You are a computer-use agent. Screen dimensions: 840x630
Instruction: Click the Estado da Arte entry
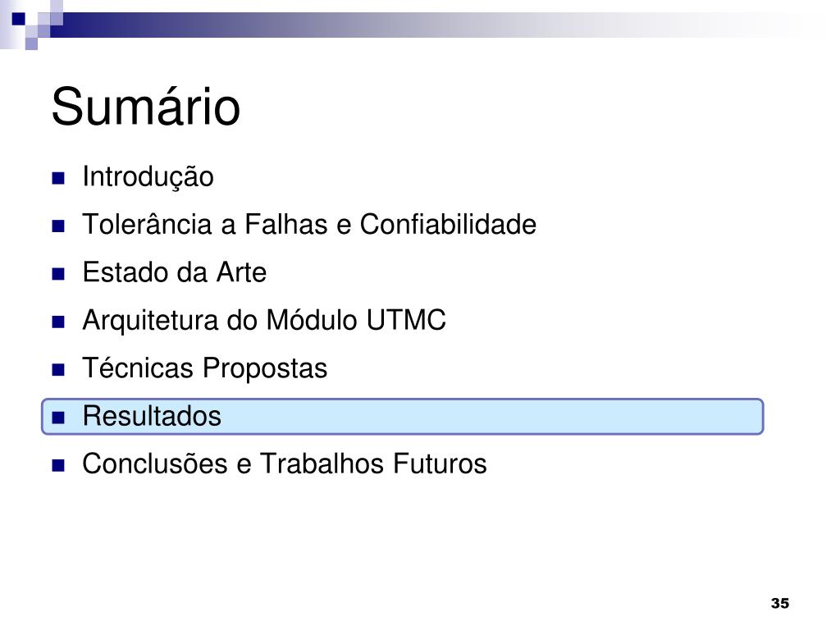click(174, 272)
